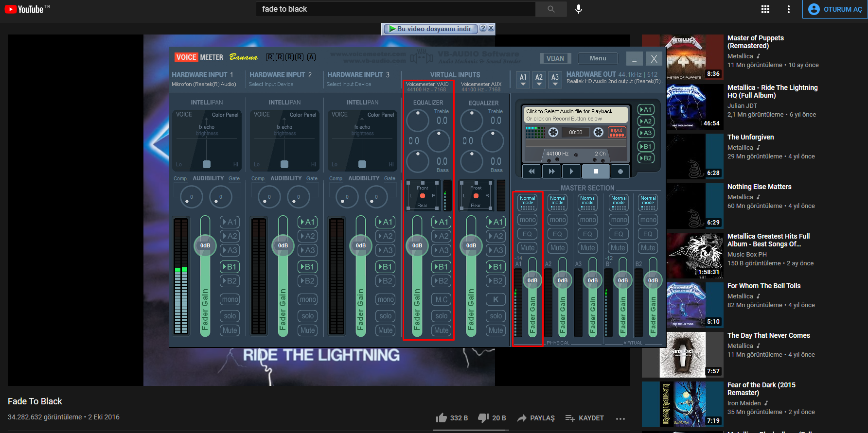The image size is (868, 433).
Task: Select input device for Hardware Input 2
Action: point(271,85)
